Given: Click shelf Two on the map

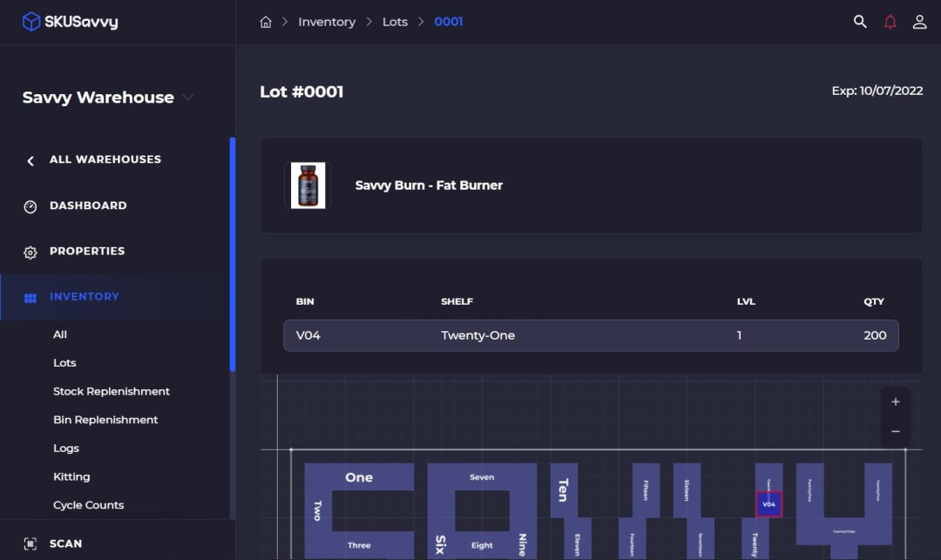Looking at the screenshot, I should 318,511.
